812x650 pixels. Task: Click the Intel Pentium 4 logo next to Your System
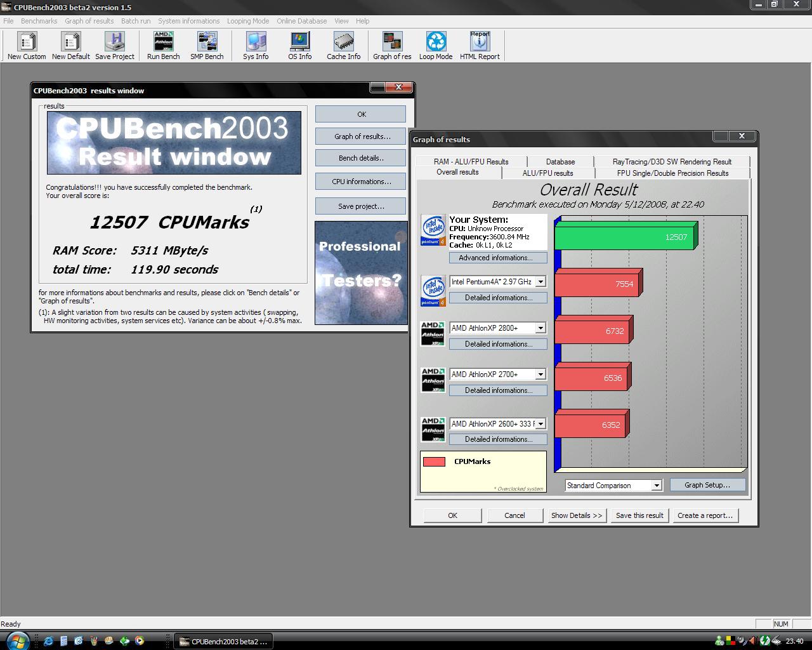point(433,230)
